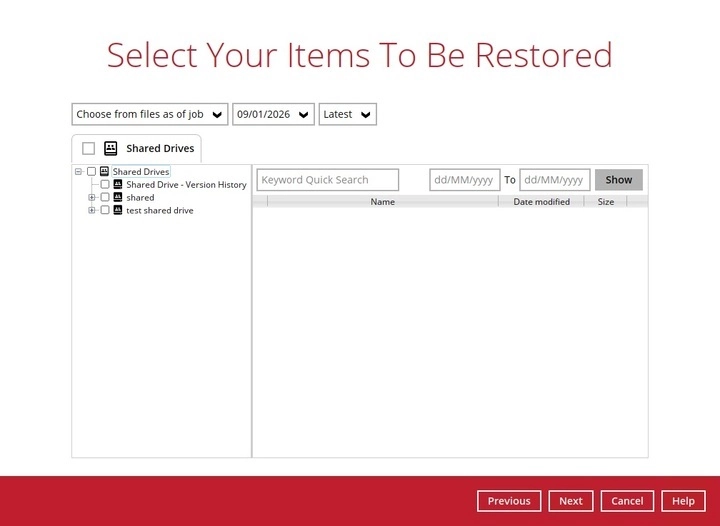
Task: Click the Show button
Action: pyautogui.click(x=619, y=179)
